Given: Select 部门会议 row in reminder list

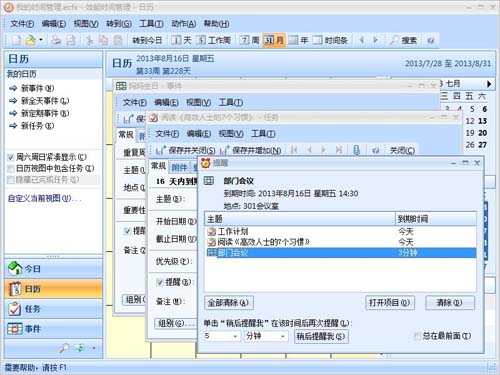Looking at the screenshot, I should tap(340, 253).
